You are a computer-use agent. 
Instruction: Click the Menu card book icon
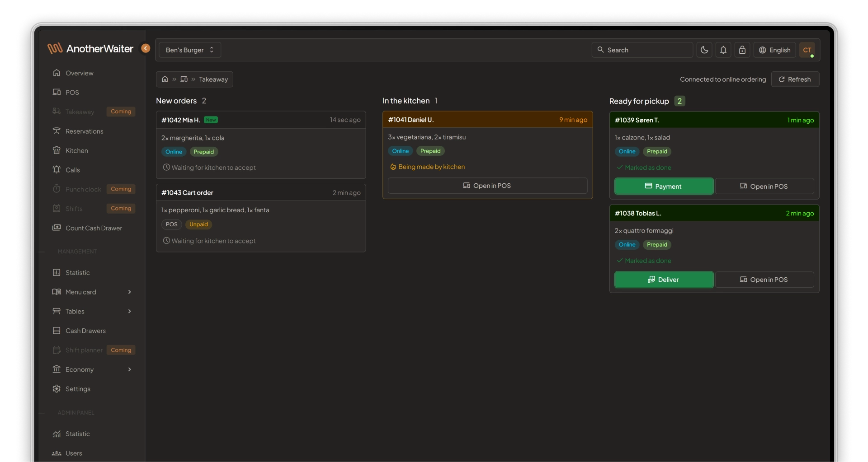pyautogui.click(x=57, y=292)
